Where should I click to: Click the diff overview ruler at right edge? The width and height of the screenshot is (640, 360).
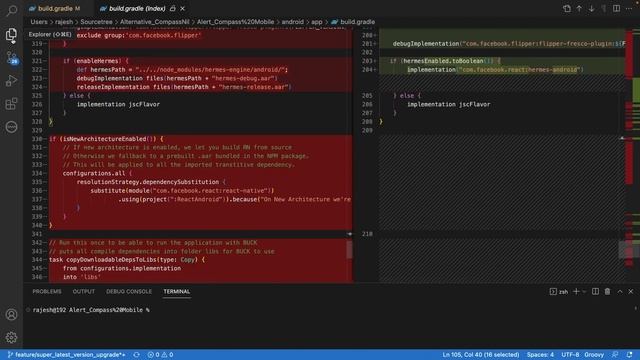(x=632, y=155)
